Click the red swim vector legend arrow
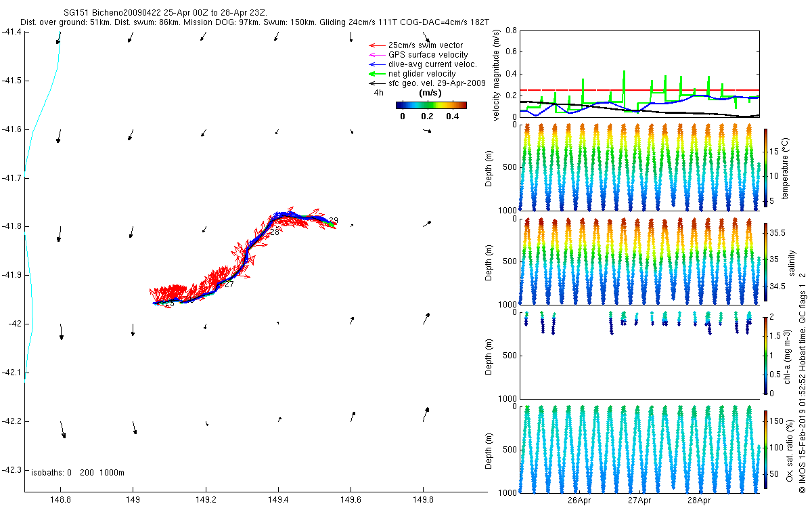 click(376, 45)
